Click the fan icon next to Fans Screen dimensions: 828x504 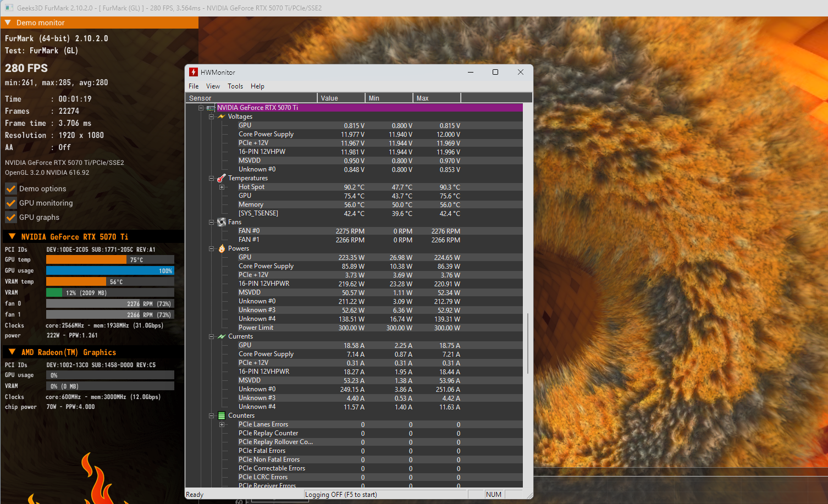point(222,222)
